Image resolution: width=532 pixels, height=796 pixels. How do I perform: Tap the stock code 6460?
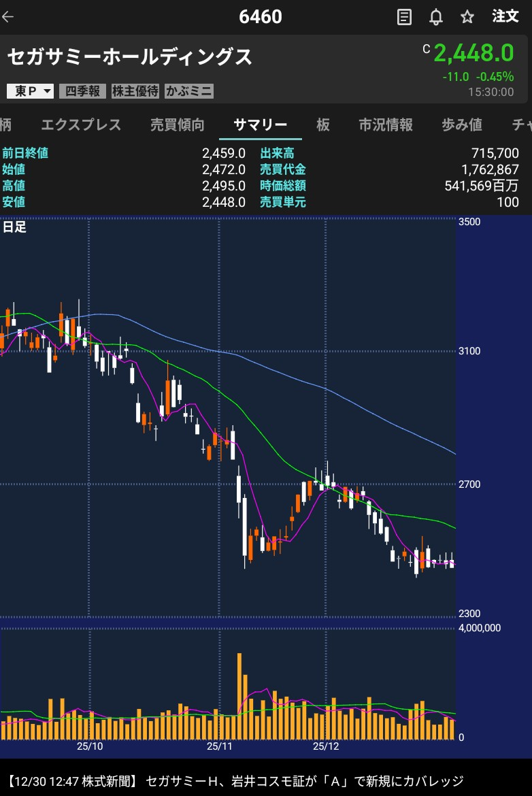[x=261, y=17]
